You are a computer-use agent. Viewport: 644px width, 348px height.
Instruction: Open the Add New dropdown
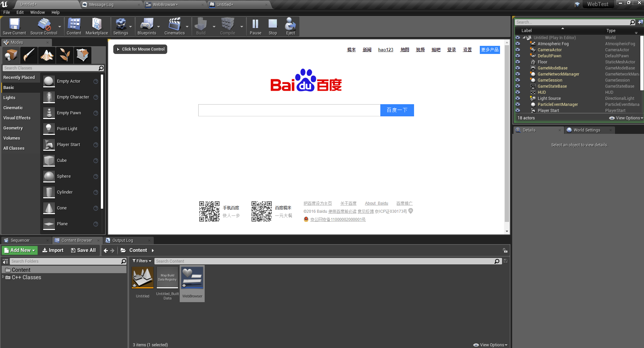pyautogui.click(x=19, y=250)
